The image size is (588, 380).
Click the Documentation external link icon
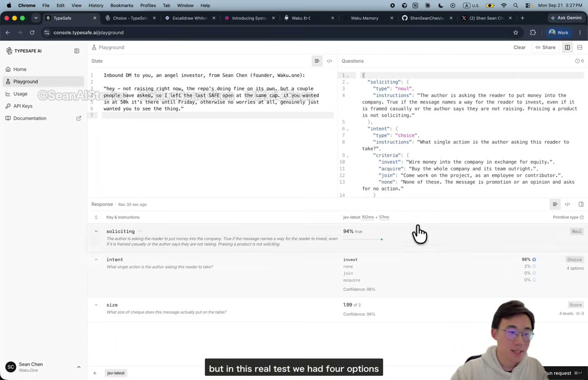79,118
